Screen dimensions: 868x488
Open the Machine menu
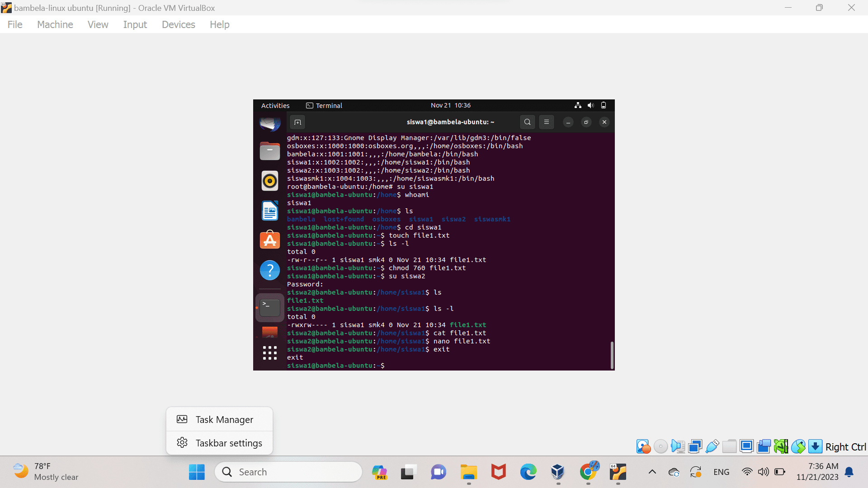pyautogui.click(x=55, y=24)
